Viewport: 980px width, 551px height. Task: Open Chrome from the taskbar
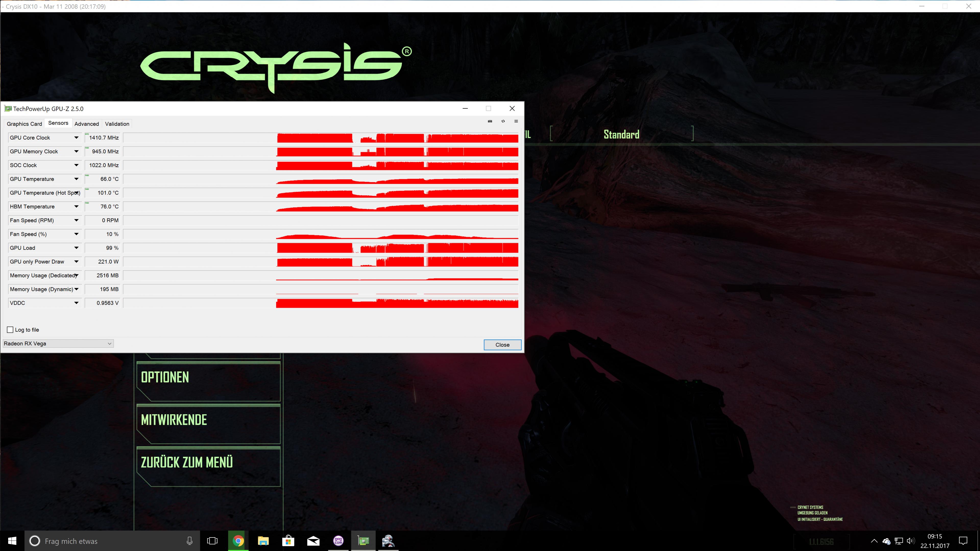pyautogui.click(x=238, y=541)
